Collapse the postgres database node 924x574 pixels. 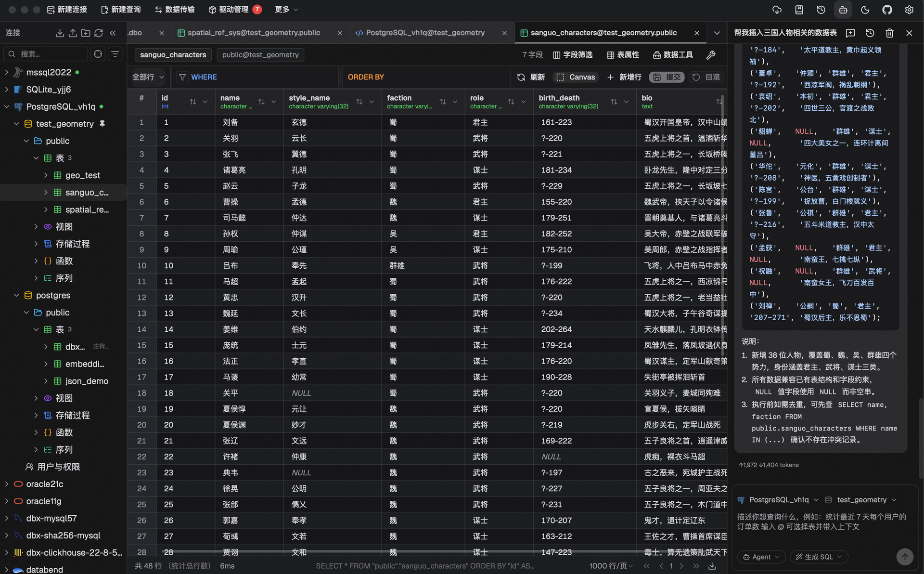(x=16, y=295)
